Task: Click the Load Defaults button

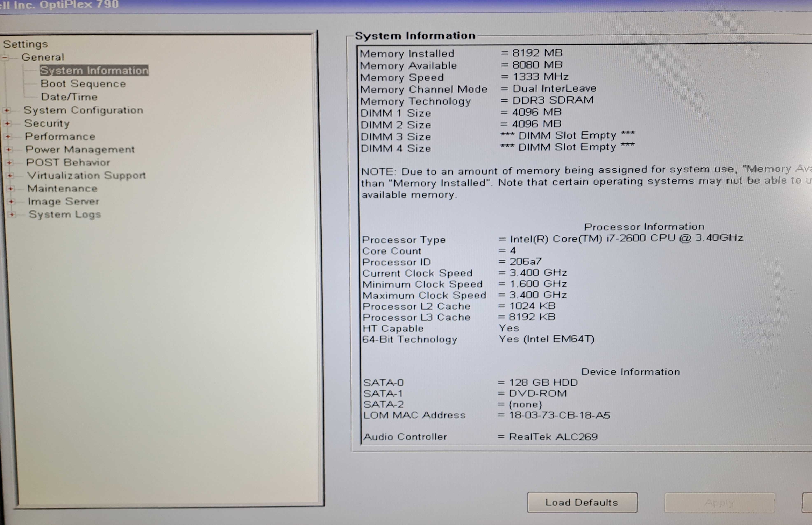Action: click(582, 503)
